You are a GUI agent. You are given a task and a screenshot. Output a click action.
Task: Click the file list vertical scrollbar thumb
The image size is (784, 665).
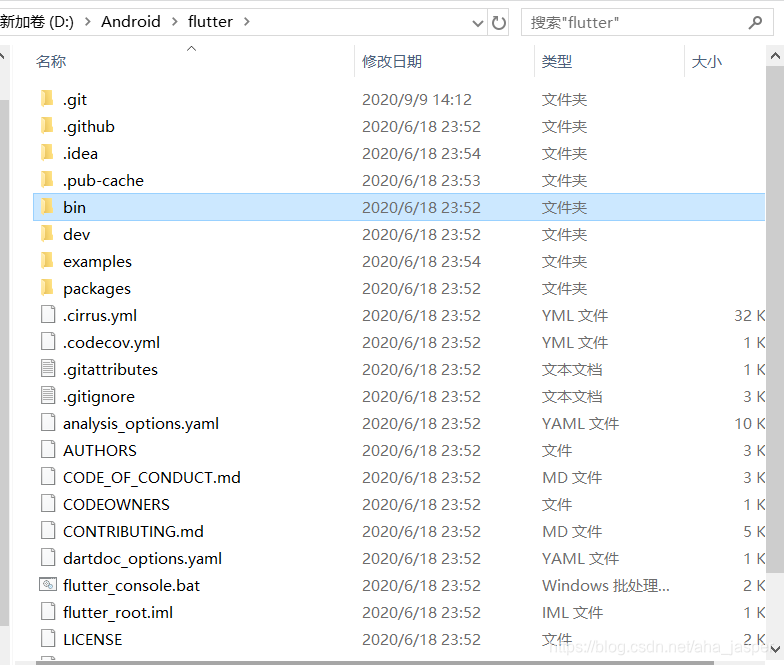point(774,320)
